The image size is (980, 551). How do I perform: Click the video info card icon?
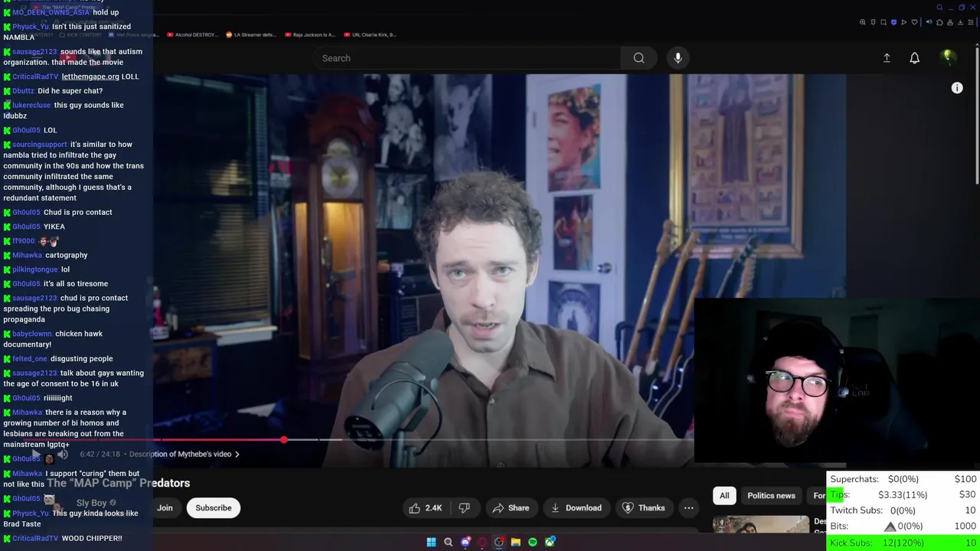tap(957, 88)
